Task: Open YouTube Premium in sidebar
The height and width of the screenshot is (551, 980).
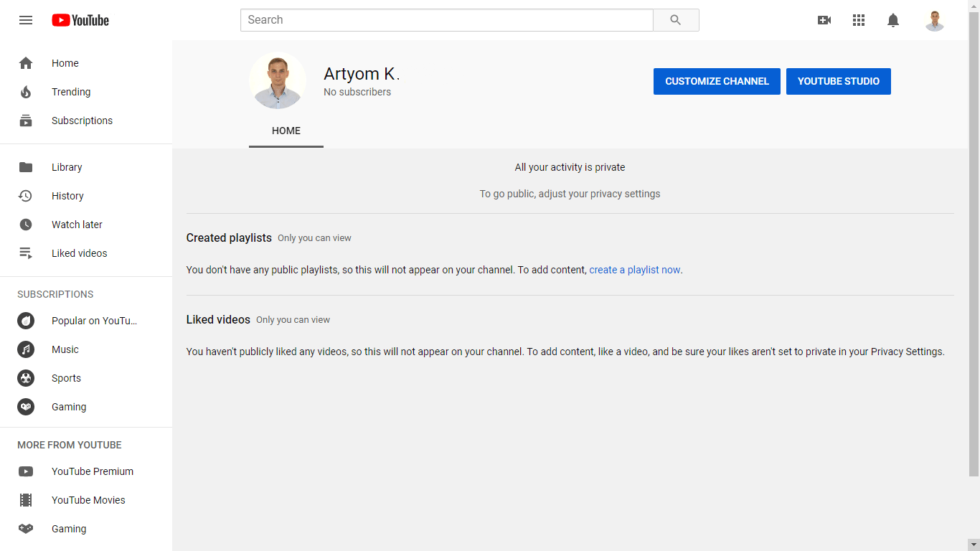Action: [92, 471]
